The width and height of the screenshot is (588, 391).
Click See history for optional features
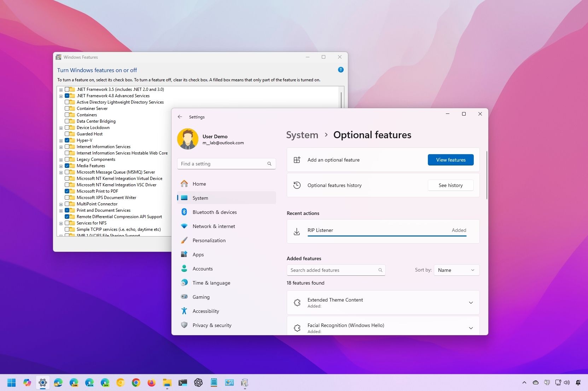(450, 185)
